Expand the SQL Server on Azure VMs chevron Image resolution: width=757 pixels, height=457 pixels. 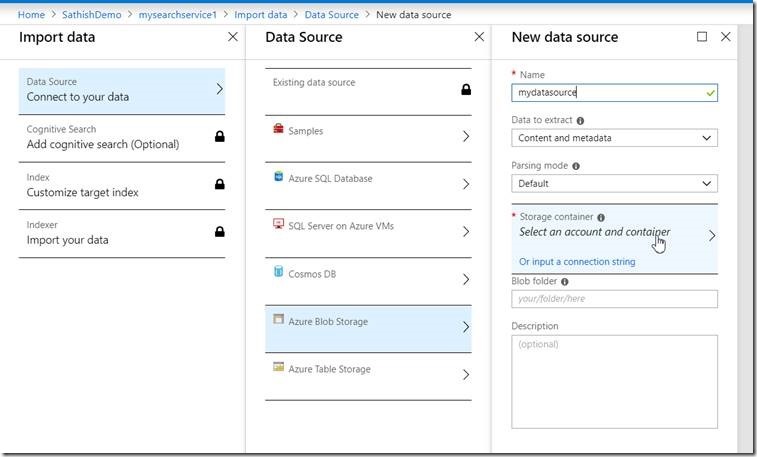[x=466, y=232]
